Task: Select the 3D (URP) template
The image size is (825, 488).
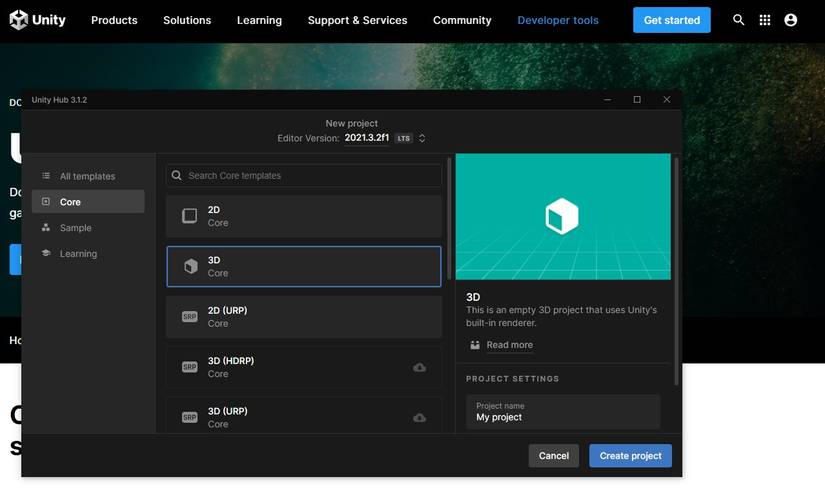Action: click(304, 415)
